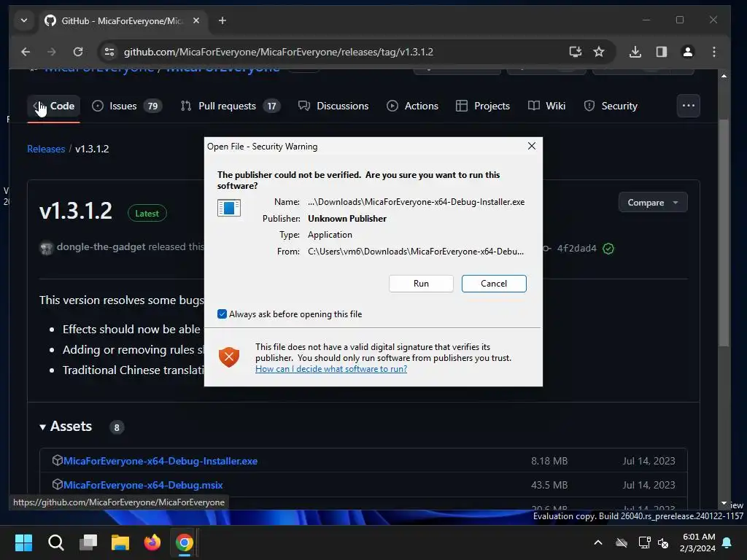Open commit 4f2dad4 link

coord(576,248)
